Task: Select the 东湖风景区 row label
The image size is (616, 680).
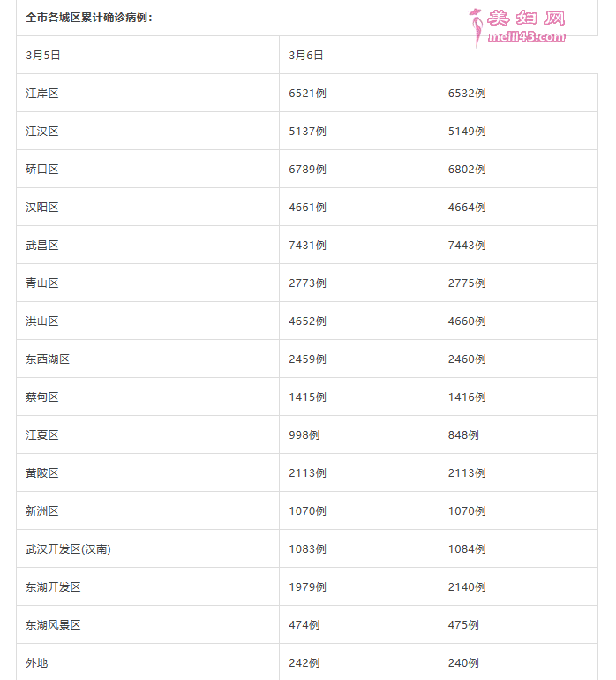Action: (53, 625)
